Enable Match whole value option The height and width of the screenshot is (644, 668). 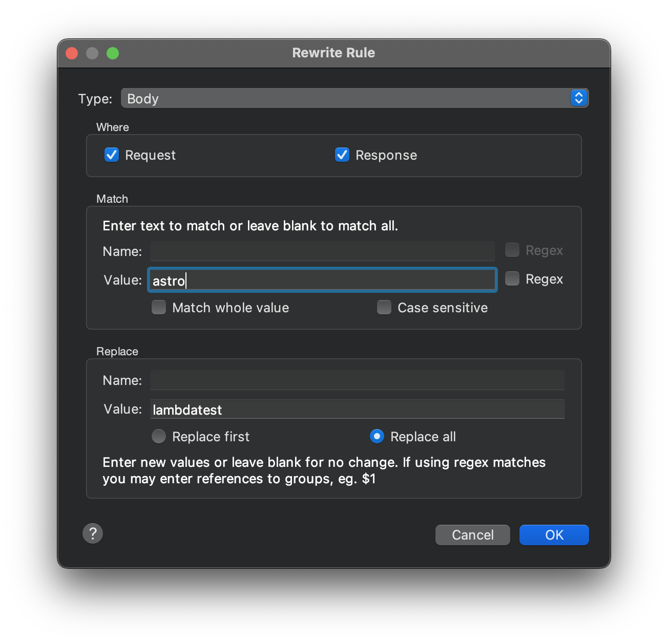[159, 308]
